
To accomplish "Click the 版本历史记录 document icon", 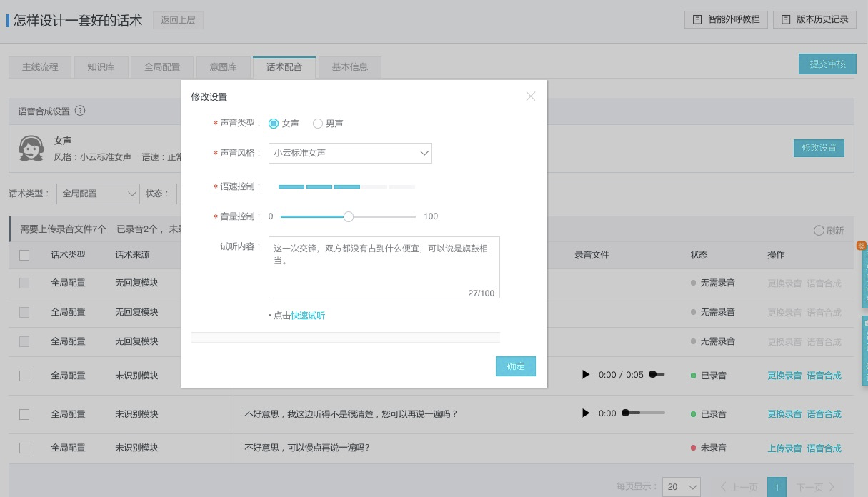I will [786, 19].
